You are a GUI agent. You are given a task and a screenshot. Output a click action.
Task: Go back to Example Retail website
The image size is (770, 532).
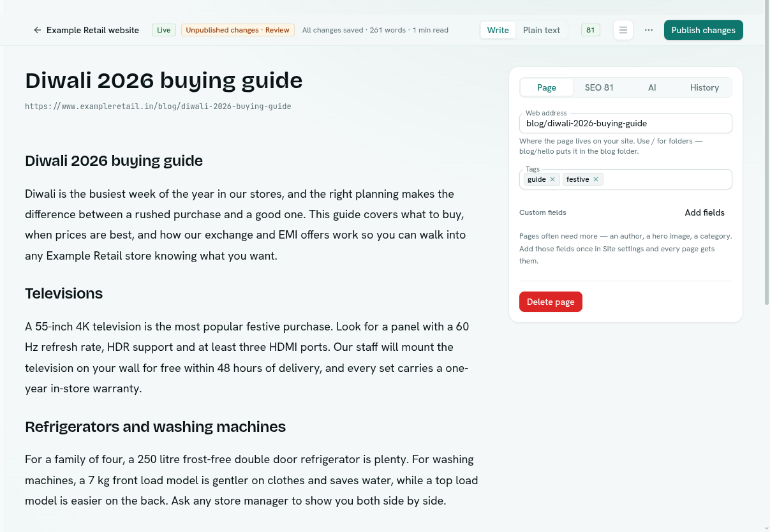click(86, 30)
